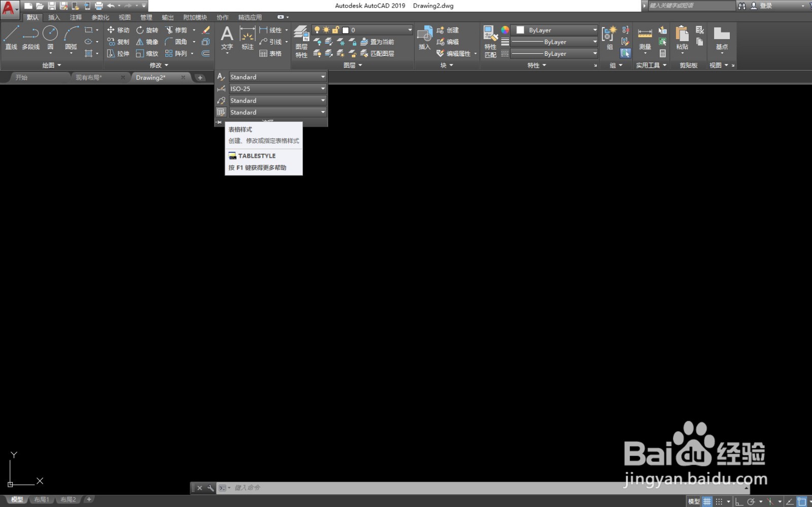Select the Polyline (多段线) tool
The height and width of the screenshot is (507, 812).
31,38
